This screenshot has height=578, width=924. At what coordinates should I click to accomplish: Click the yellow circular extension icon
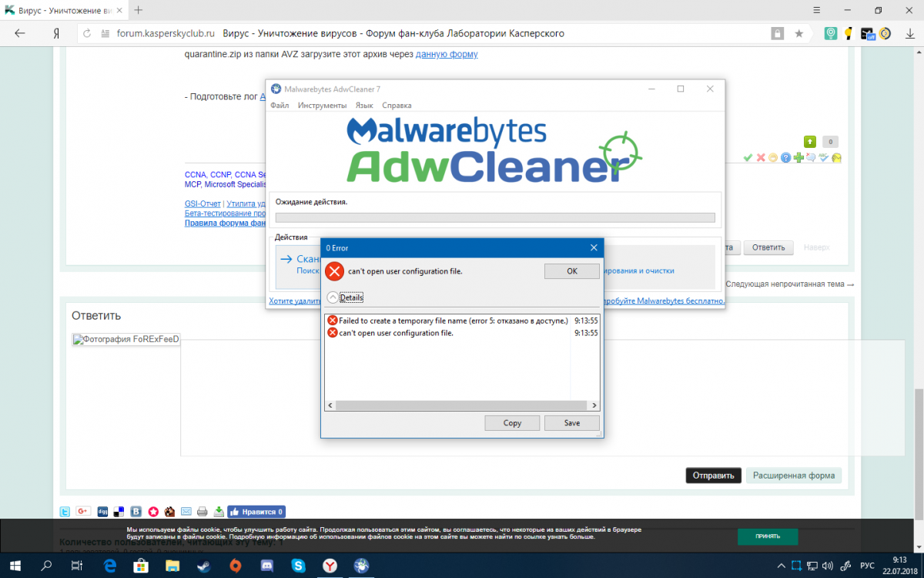[885, 33]
